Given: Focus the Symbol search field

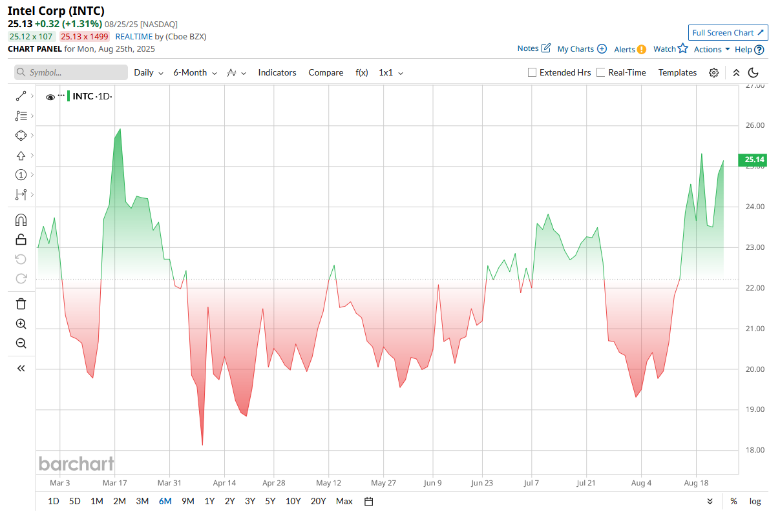Looking at the screenshot, I should 71,72.
